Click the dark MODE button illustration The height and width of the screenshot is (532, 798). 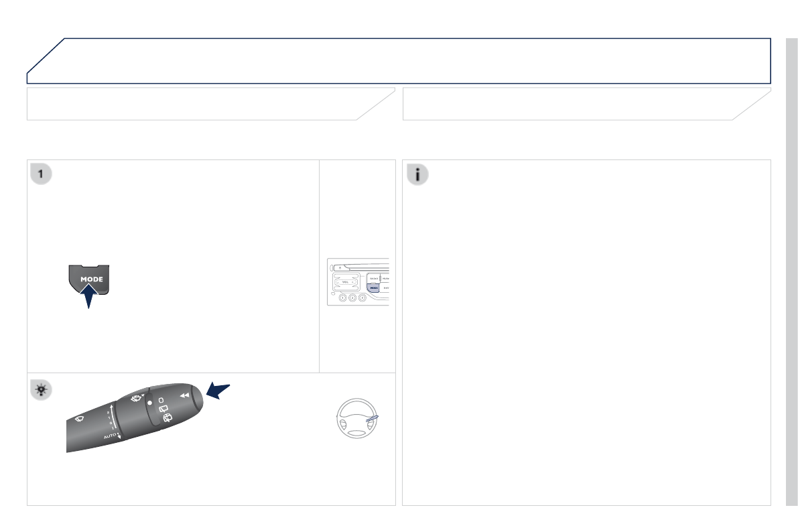[89, 279]
